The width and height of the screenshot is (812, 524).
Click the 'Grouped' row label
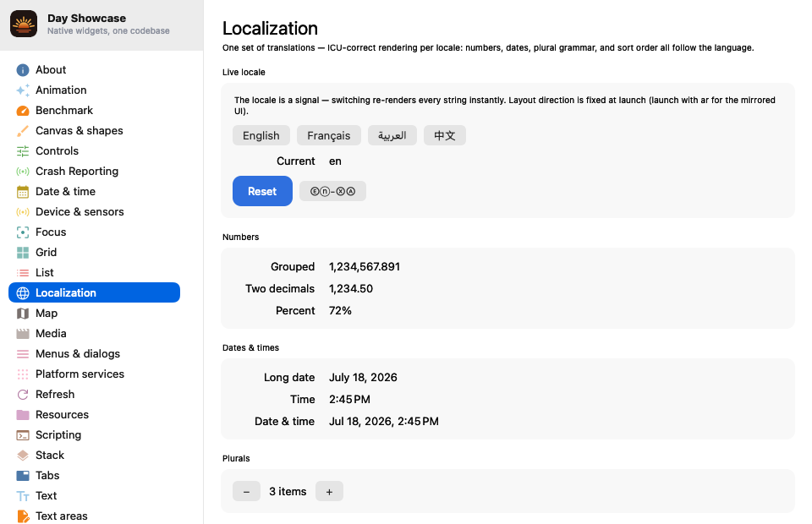click(293, 267)
